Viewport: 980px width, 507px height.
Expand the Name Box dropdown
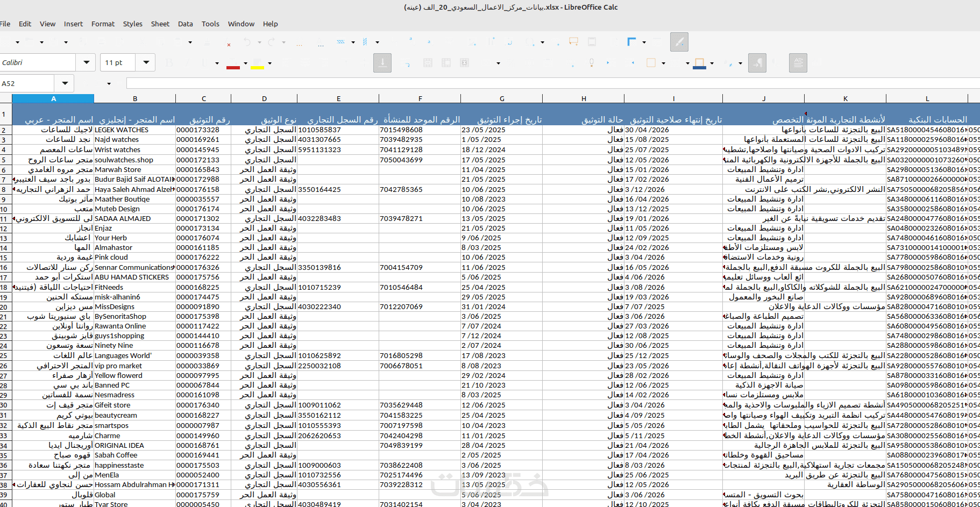[65, 83]
